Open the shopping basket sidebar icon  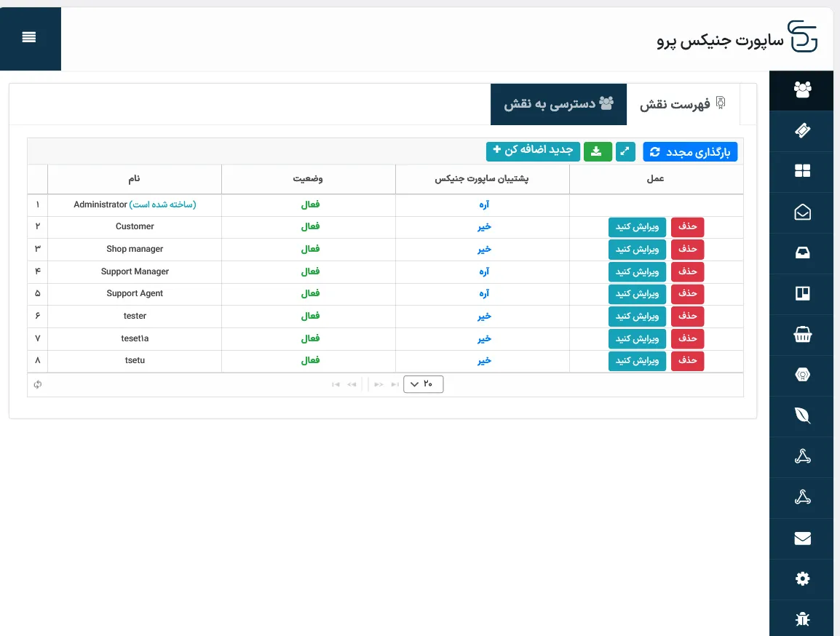(x=802, y=335)
